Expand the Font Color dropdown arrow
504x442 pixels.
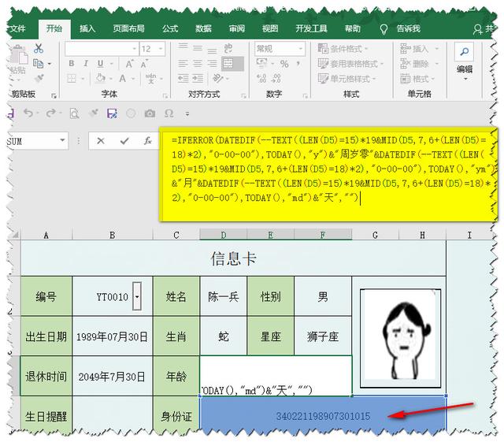[132, 79]
